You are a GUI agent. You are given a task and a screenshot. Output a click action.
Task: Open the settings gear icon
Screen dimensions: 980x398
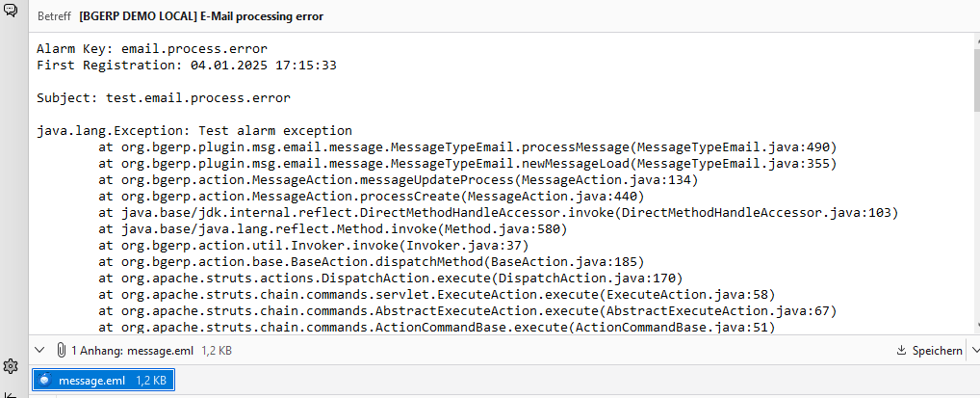(11, 366)
